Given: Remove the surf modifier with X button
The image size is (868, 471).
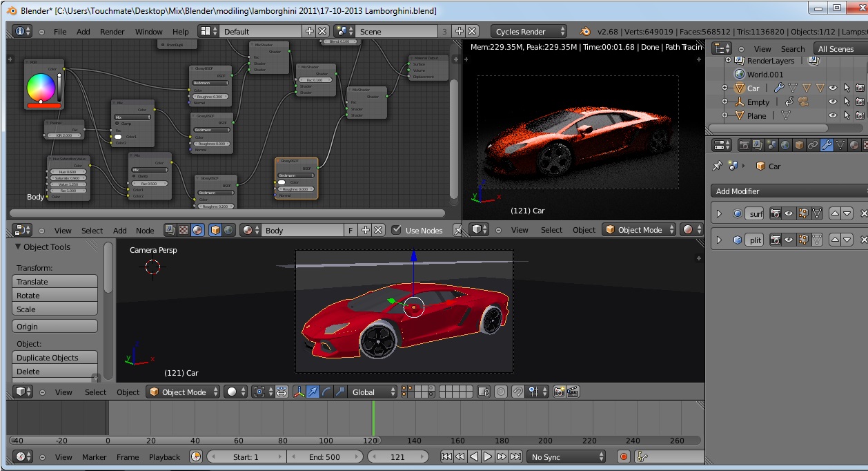Looking at the screenshot, I should (x=863, y=213).
